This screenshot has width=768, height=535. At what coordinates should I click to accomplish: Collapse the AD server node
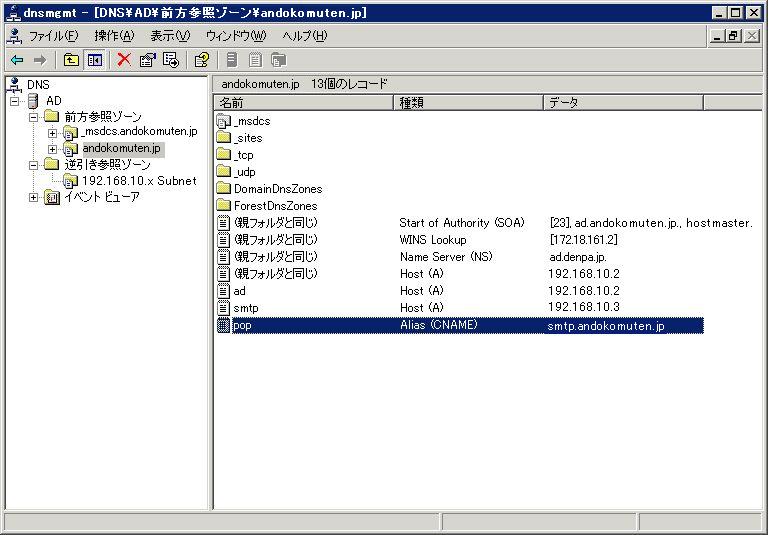click(15, 101)
